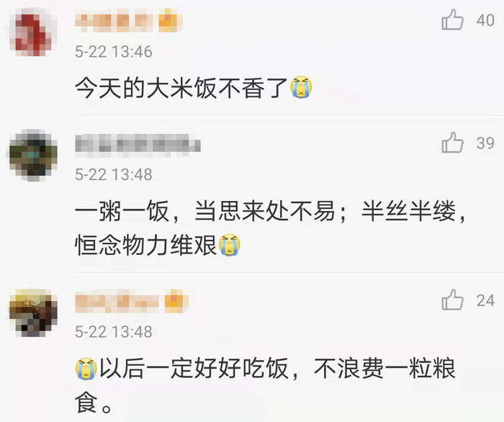This screenshot has width=504, height=422.
Task: Click the like count 40
Action: (485, 20)
